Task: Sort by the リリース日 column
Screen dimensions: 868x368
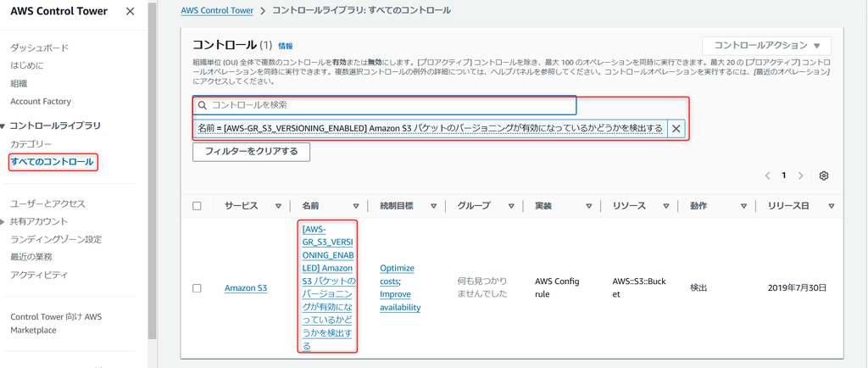Action: coord(831,206)
